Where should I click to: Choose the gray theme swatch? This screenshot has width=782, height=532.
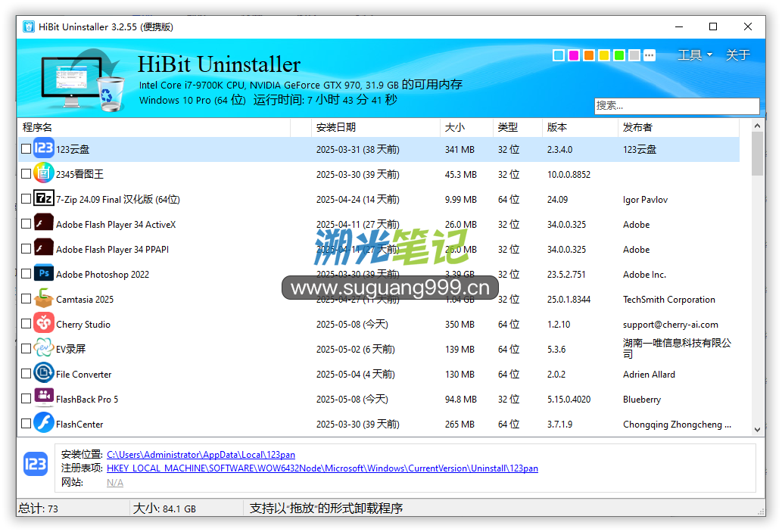pos(634,54)
